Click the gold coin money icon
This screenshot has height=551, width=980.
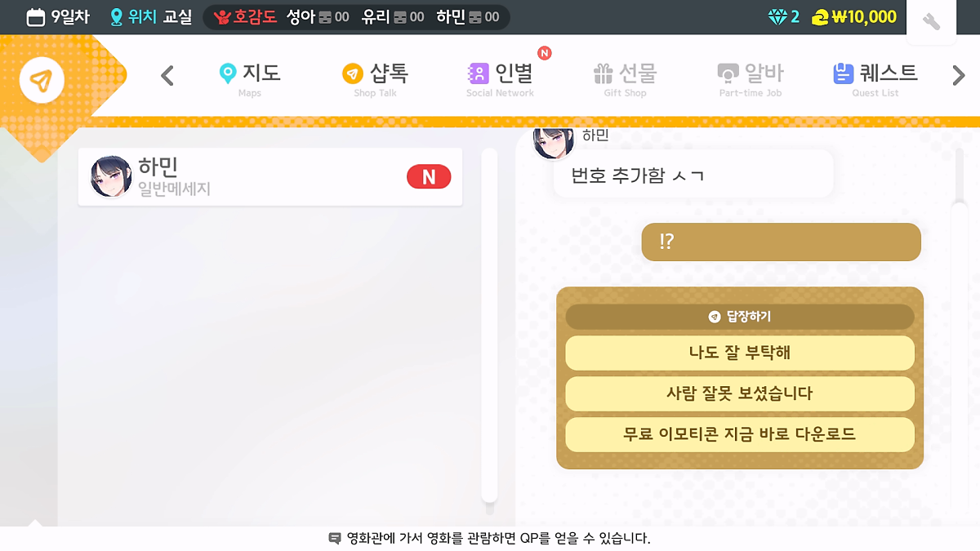coord(820,17)
